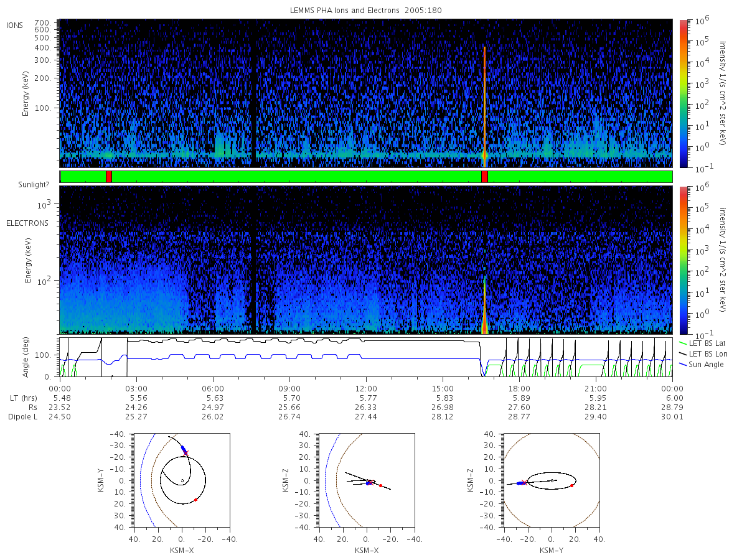Screen dimensions: 747x560
Task: Click the first red marker in Sunlight bar
Action: [109, 177]
